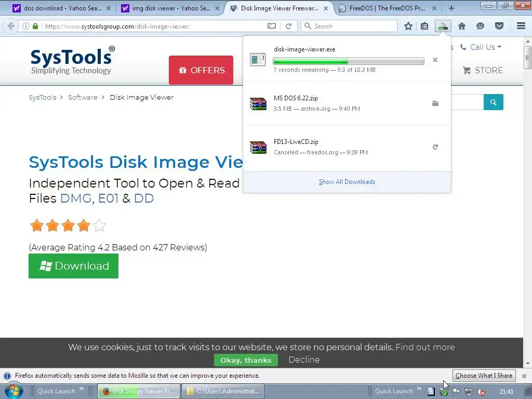Retry the FD13-LiveCD.zip download
This screenshot has height=399, width=532.
click(x=435, y=147)
